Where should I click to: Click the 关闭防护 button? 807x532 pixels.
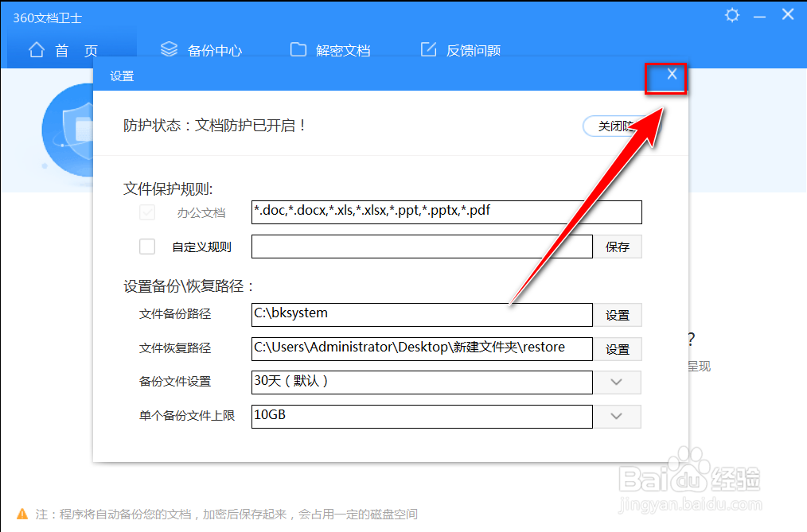[x=615, y=126]
